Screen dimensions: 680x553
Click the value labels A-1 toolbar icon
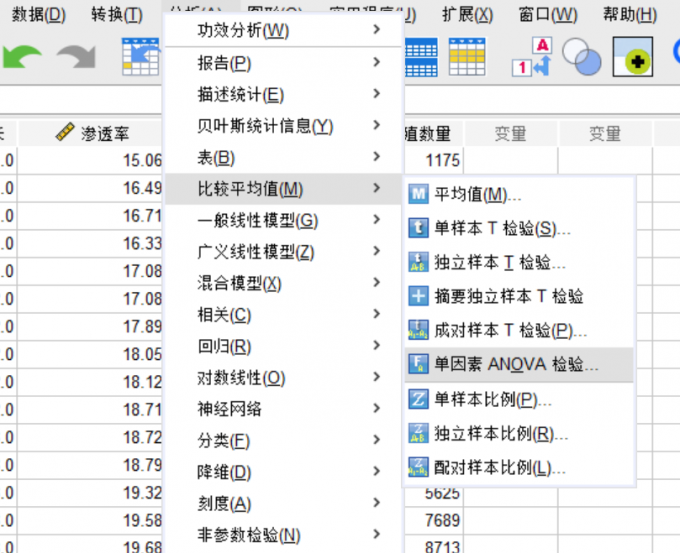point(532,57)
